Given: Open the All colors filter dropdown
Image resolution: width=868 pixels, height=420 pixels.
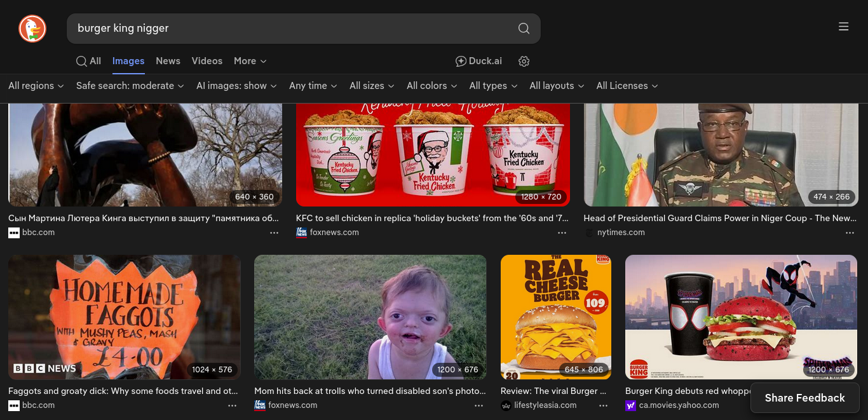Looking at the screenshot, I should coord(432,86).
